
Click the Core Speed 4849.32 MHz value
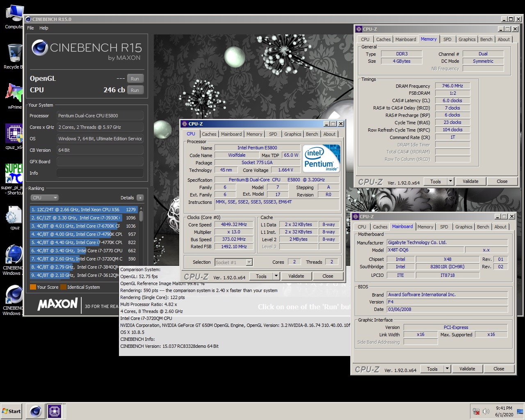(x=234, y=224)
